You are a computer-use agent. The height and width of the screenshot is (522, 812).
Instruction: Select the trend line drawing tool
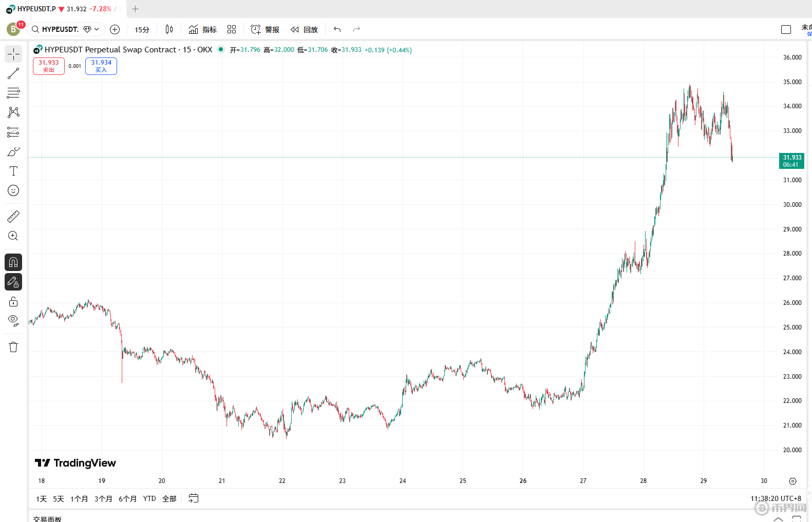[13, 73]
